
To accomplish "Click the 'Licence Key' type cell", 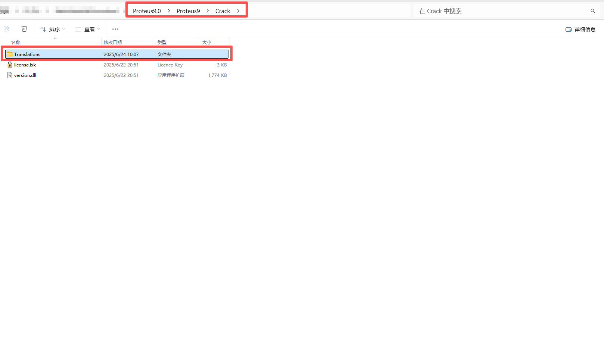I will click(170, 65).
